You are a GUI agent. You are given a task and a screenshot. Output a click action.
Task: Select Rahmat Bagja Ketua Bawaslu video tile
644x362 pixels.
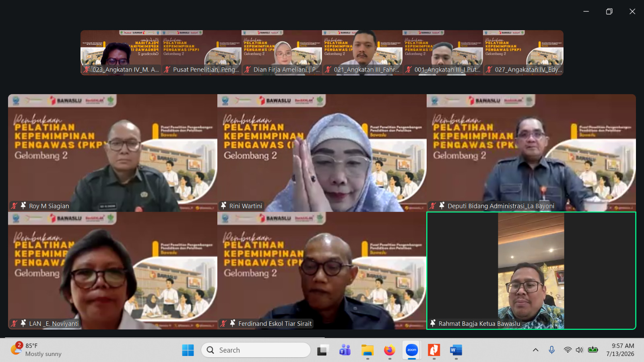pyautogui.click(x=531, y=271)
